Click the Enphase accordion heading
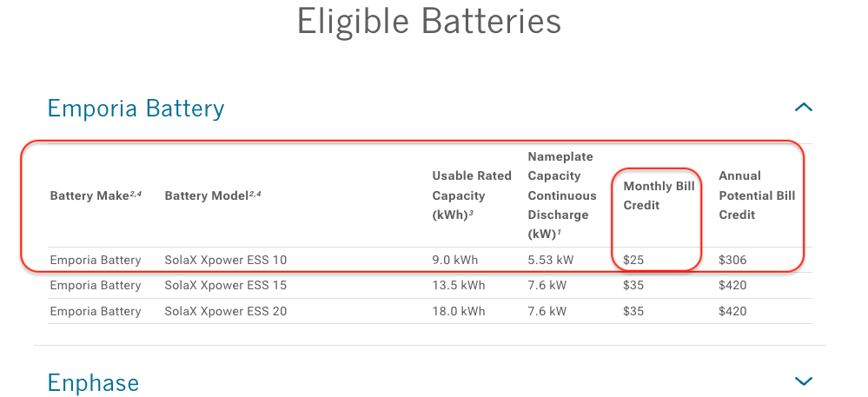This screenshot has width=868, height=397. [x=93, y=382]
